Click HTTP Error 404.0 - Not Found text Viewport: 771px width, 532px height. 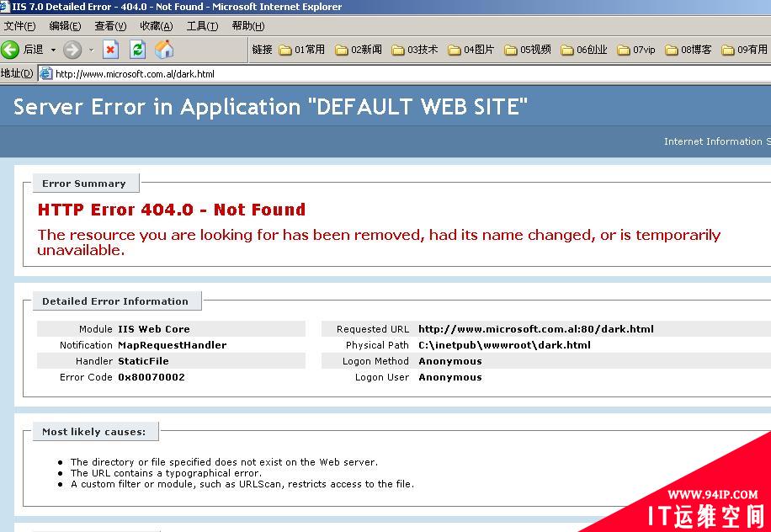[x=172, y=210]
